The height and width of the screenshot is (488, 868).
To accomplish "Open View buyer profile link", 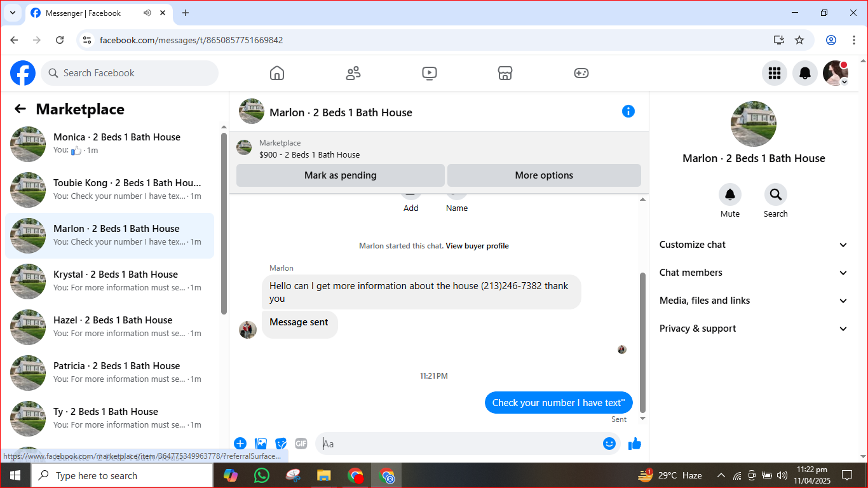I will [x=477, y=246].
